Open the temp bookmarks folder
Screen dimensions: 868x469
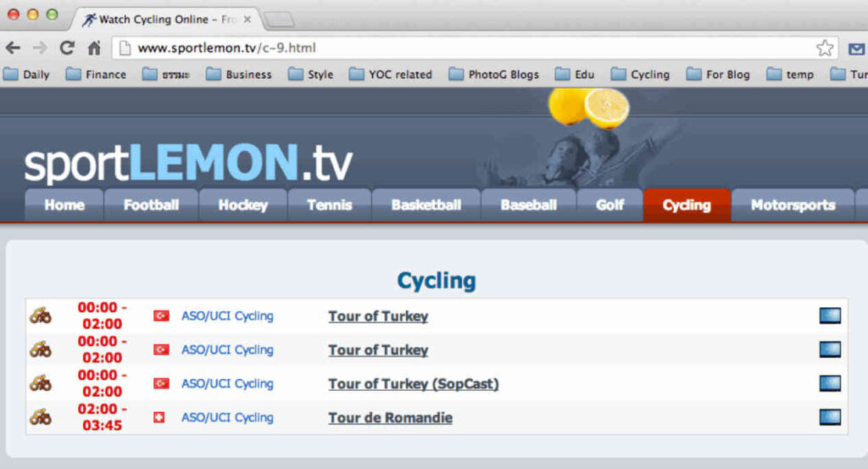790,74
